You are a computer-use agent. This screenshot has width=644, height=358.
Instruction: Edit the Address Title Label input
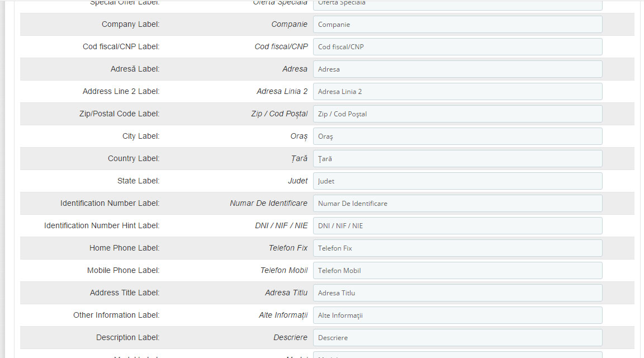tap(457, 293)
